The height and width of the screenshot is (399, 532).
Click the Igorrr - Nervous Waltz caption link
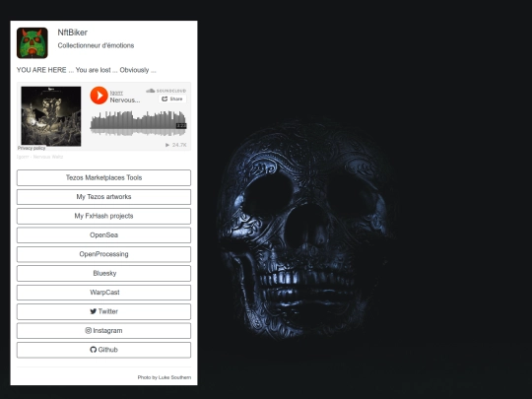pyautogui.click(x=39, y=157)
